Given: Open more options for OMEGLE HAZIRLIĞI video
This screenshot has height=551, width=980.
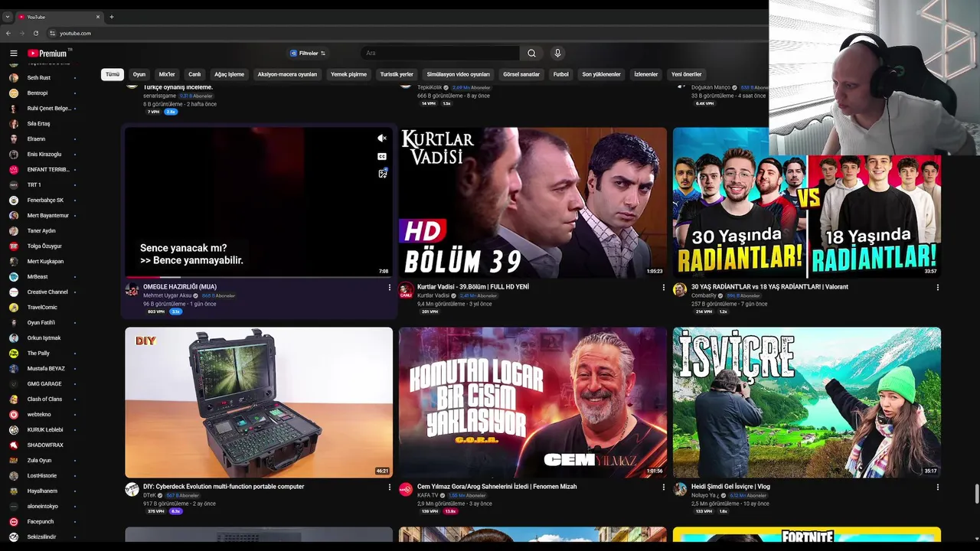Looking at the screenshot, I should 389,288.
